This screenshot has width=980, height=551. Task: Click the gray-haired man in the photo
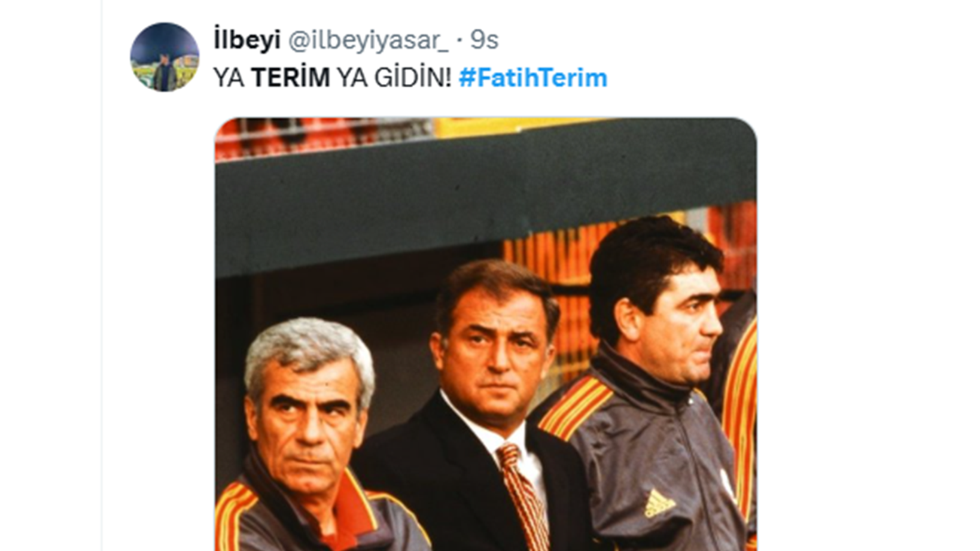311,437
